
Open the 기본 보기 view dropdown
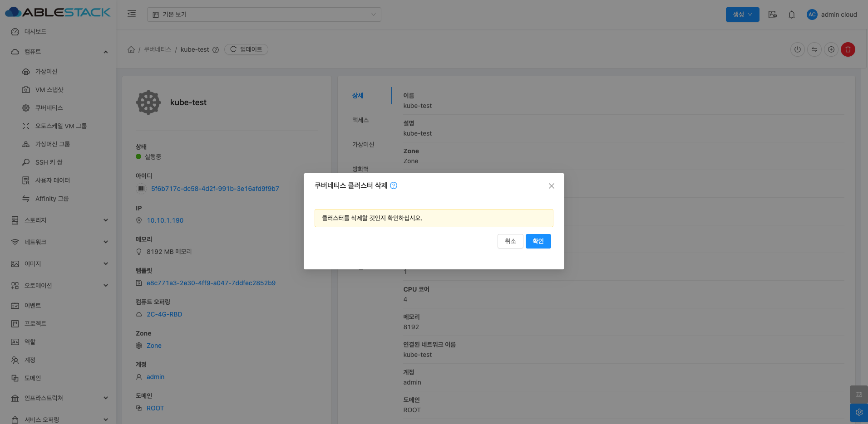click(264, 15)
